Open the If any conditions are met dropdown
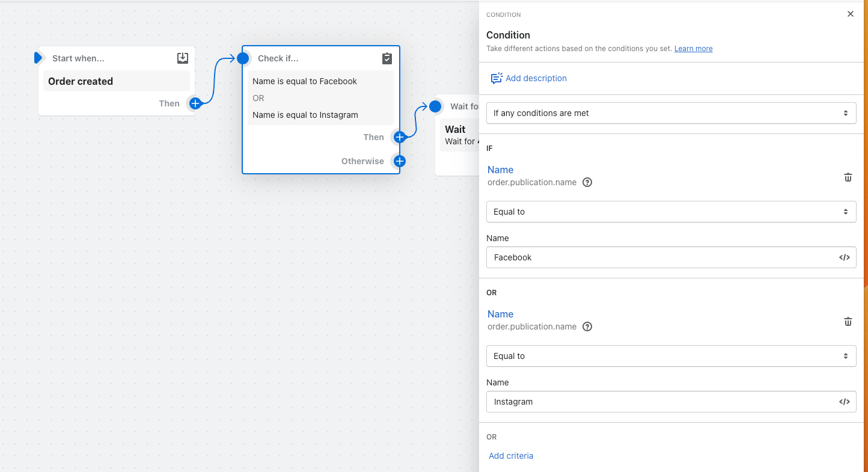The height and width of the screenshot is (472, 868). pyautogui.click(x=671, y=113)
